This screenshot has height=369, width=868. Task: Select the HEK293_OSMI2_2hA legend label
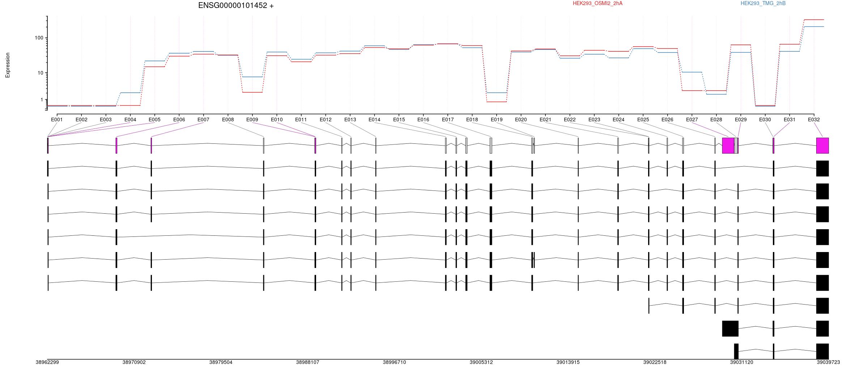(x=597, y=3)
